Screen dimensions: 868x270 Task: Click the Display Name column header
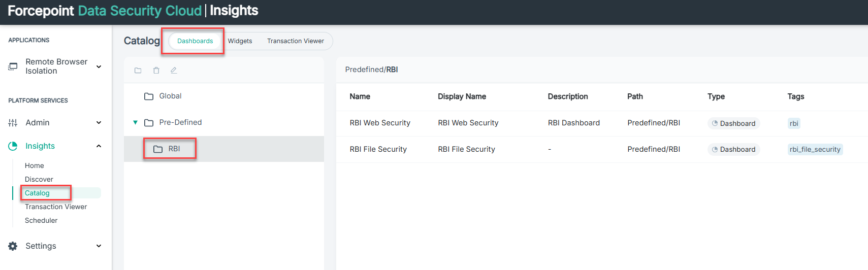462,96
